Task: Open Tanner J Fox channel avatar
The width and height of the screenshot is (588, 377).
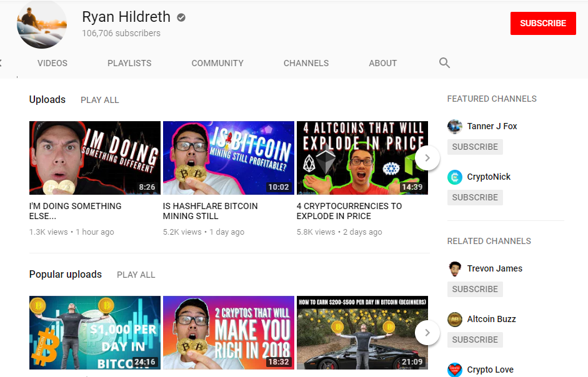Action: point(455,126)
